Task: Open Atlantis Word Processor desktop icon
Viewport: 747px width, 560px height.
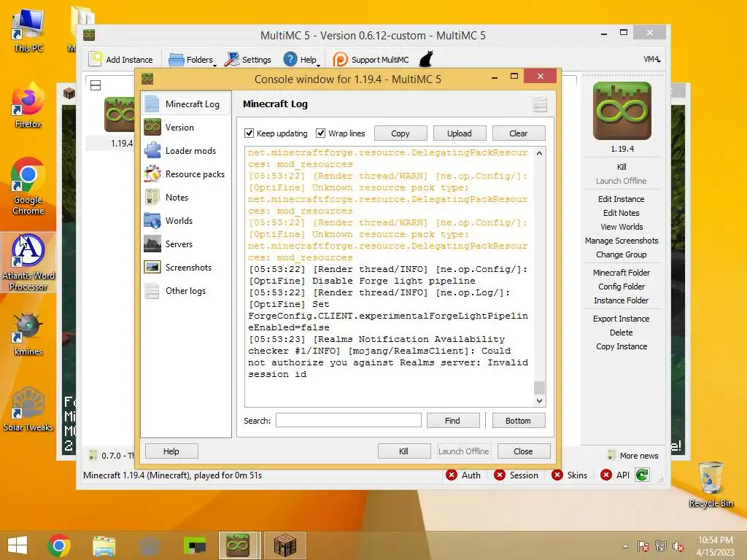Action: point(28,262)
